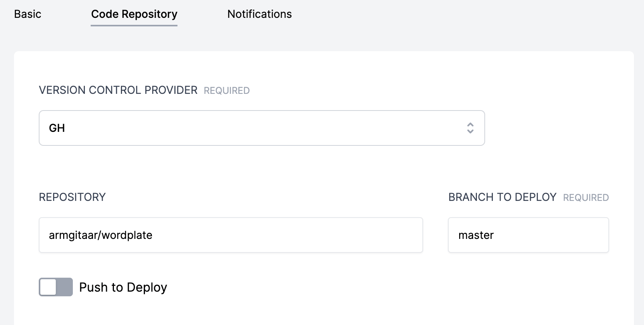This screenshot has height=325, width=644.
Task: Click the REPOSITORY field label
Action: pyautogui.click(x=72, y=197)
